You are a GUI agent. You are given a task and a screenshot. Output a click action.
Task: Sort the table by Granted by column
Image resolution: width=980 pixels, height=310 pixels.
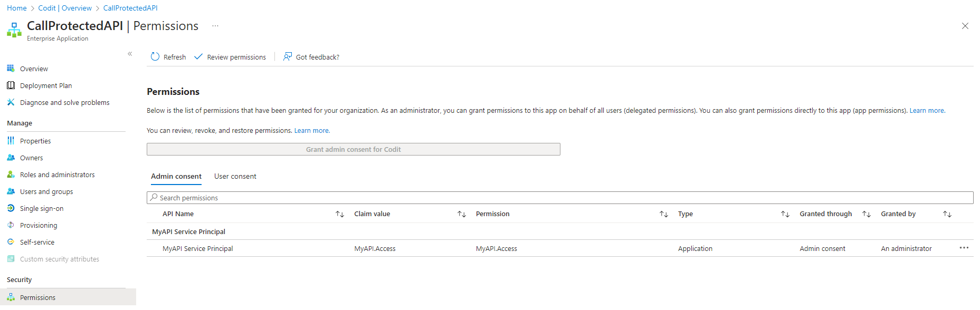tap(947, 214)
